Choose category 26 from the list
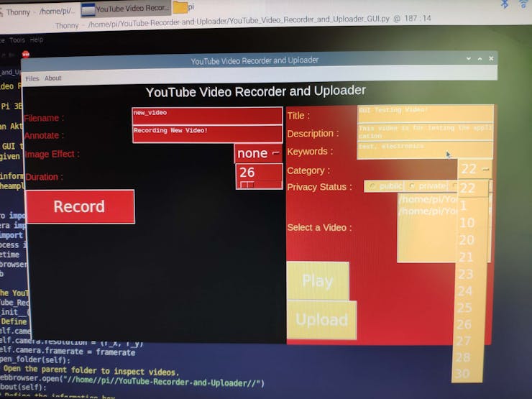 [469, 324]
